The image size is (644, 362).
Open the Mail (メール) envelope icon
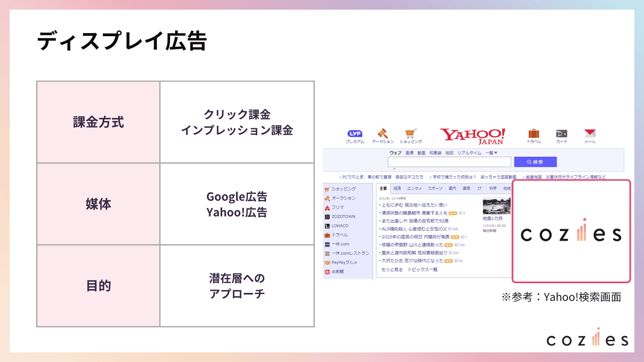point(590,133)
